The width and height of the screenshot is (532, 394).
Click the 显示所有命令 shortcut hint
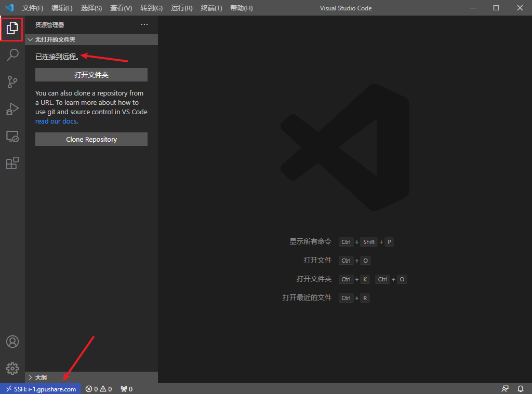(310, 242)
